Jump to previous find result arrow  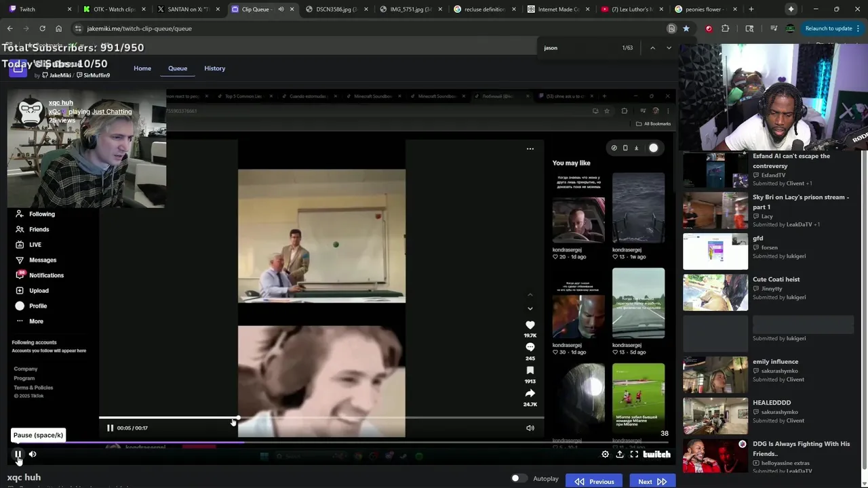(x=652, y=47)
